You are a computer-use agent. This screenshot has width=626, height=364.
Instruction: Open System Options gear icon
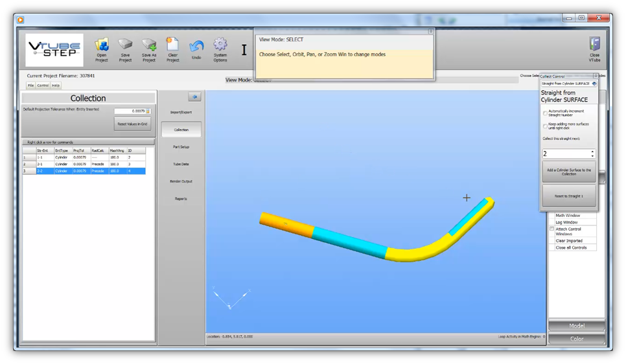pyautogui.click(x=220, y=45)
